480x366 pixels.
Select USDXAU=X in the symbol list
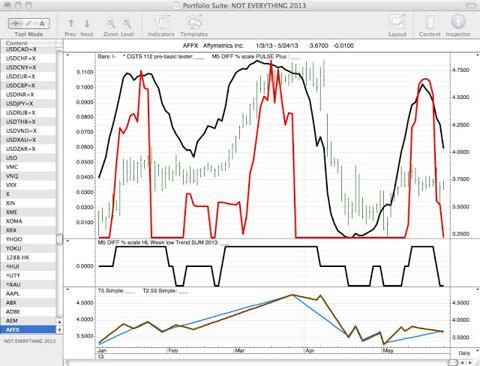click(28, 140)
